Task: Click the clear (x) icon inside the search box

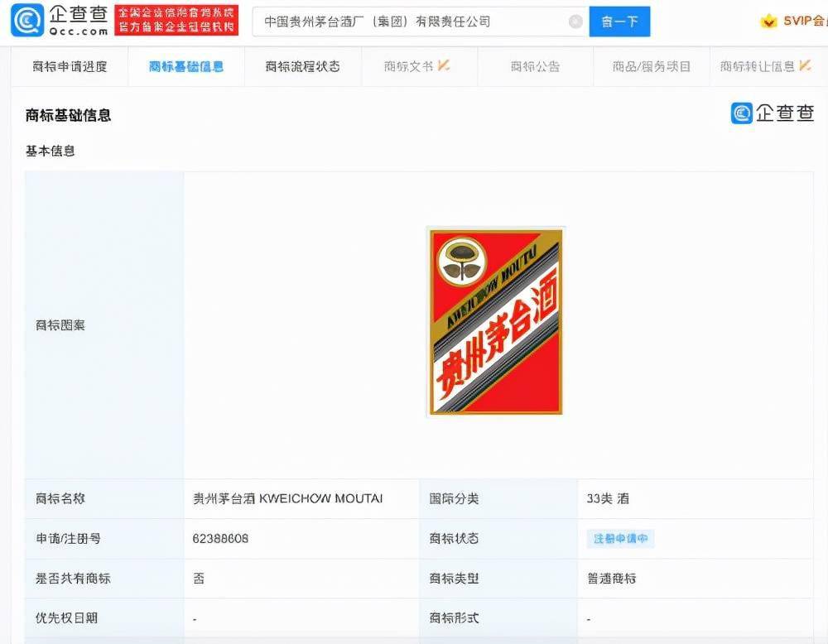Action: click(x=576, y=22)
